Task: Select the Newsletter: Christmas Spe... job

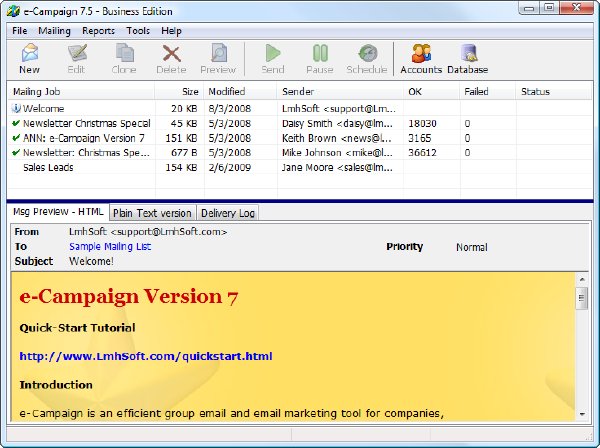Action: pos(86,152)
